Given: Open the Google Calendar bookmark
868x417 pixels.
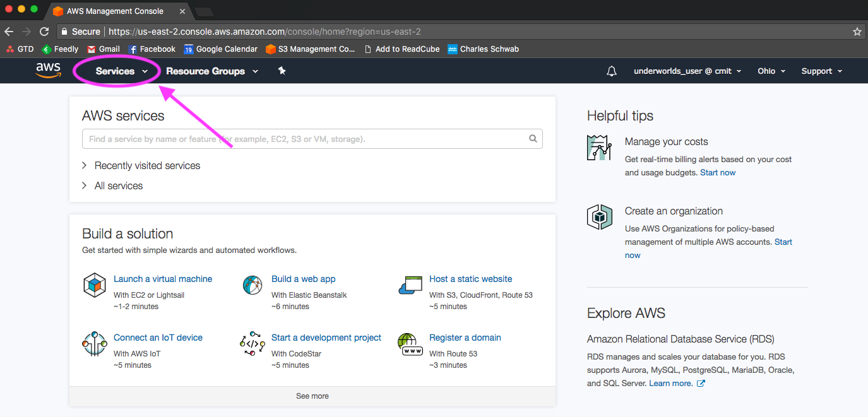Looking at the screenshot, I should [221, 49].
